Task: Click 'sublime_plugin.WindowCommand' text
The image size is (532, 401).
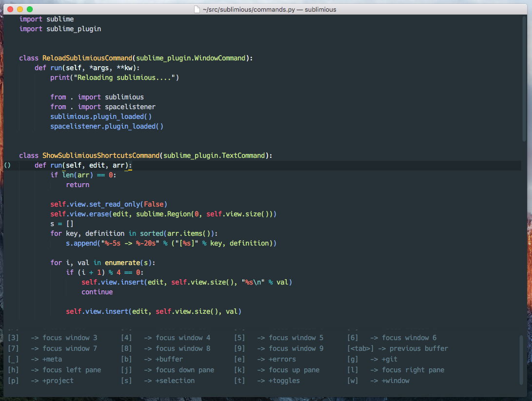Action: click(x=191, y=58)
